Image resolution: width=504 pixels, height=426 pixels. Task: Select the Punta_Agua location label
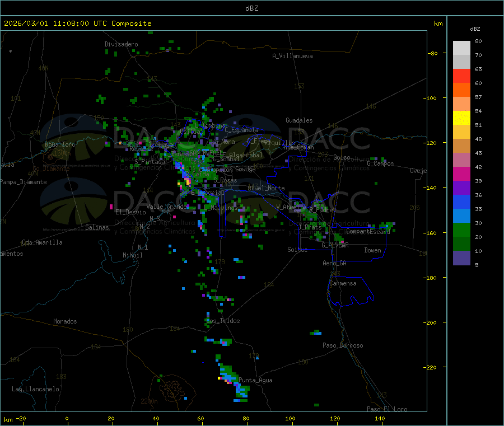click(255, 381)
